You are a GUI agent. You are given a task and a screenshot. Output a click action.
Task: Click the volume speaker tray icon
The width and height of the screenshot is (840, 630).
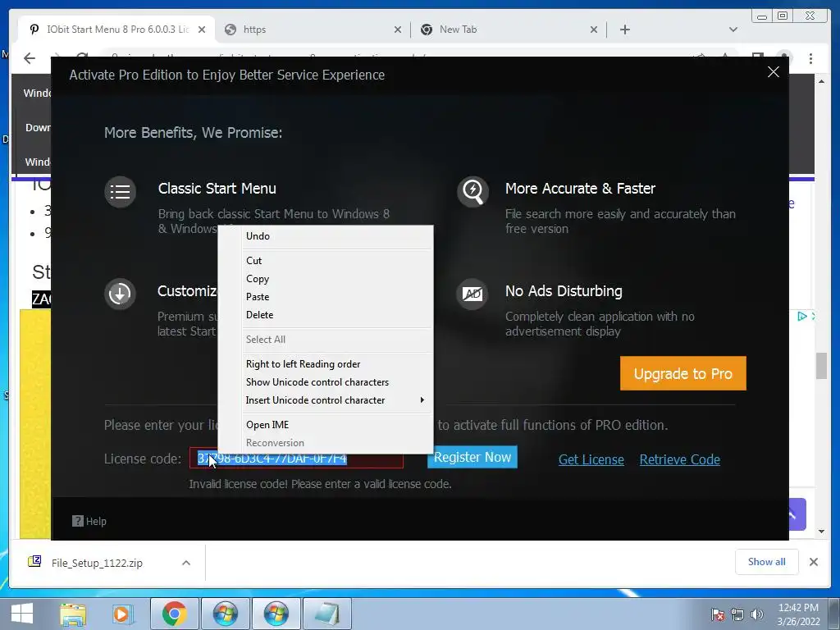(x=756, y=614)
